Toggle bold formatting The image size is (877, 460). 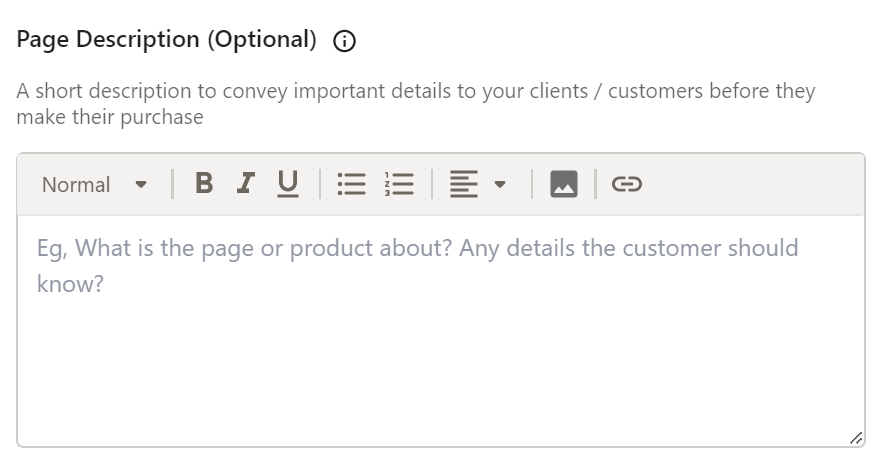coord(204,183)
